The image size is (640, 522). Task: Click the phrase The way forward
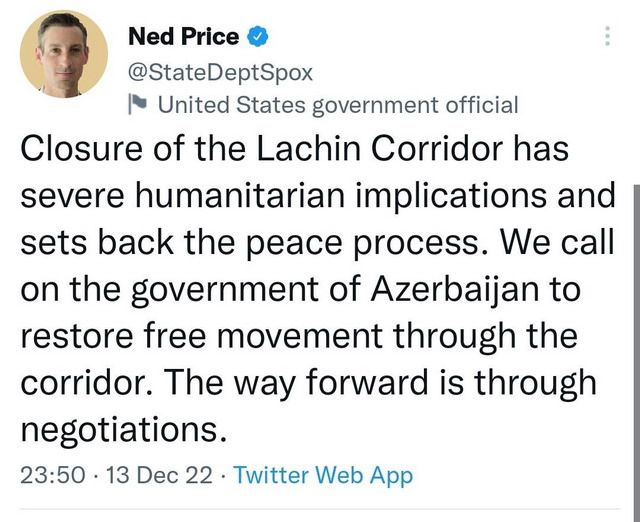click(x=298, y=384)
